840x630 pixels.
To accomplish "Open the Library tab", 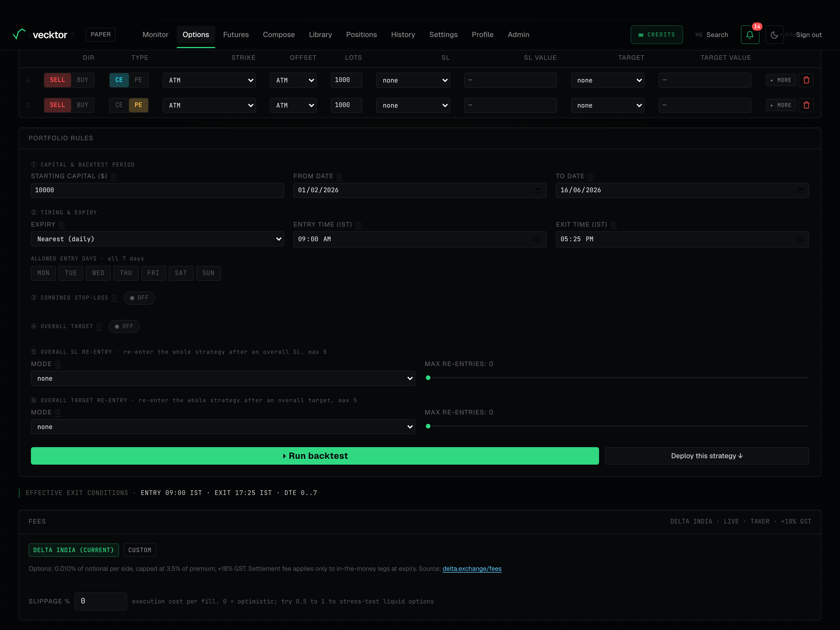I will pyautogui.click(x=320, y=34).
